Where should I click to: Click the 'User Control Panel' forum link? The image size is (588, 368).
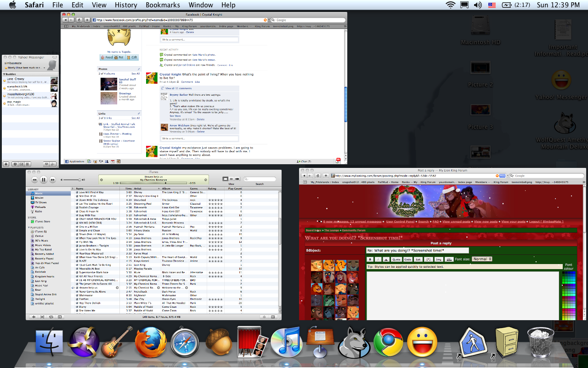click(x=401, y=222)
